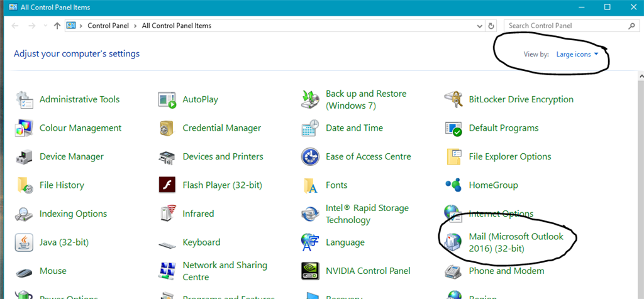Navigate up one level with Up arrow

coord(57,26)
